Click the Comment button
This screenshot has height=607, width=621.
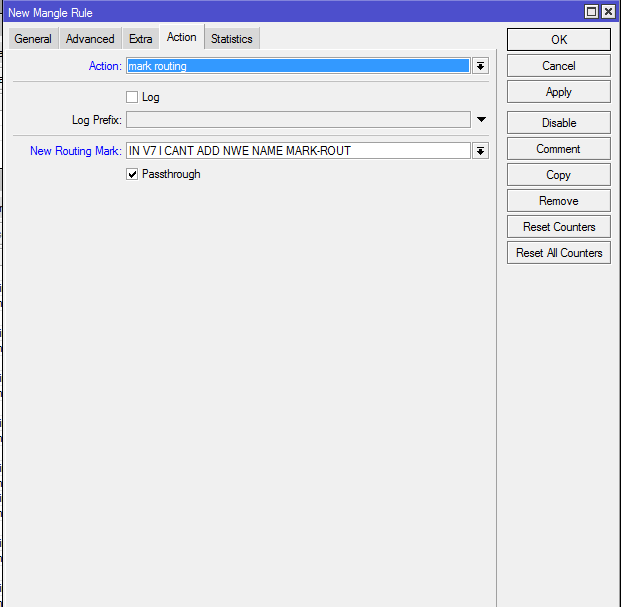click(x=559, y=149)
